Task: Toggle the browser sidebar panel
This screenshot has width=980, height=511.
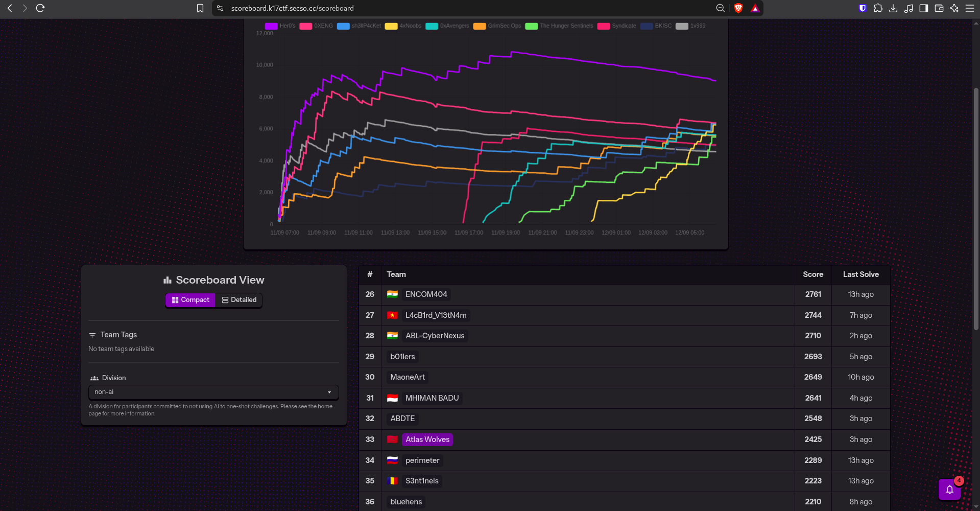Action: pyautogui.click(x=923, y=8)
